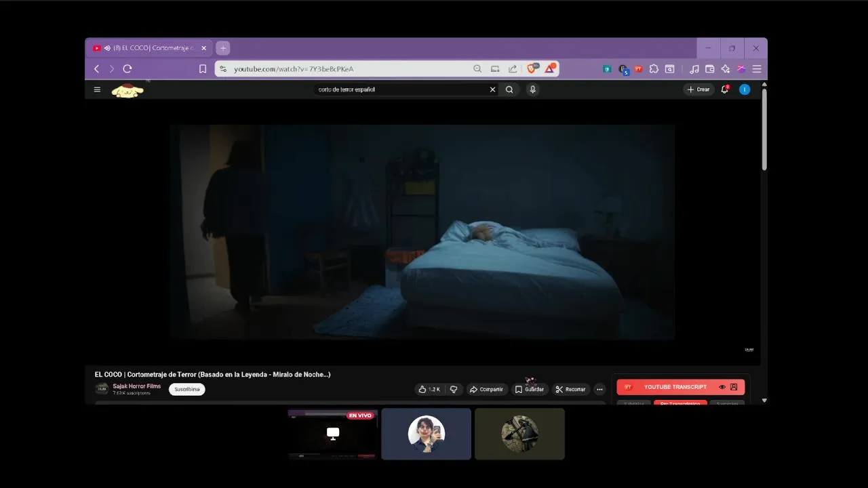Screen dimensions: 868x488
Task: Open the account avatar menu
Action: point(745,89)
